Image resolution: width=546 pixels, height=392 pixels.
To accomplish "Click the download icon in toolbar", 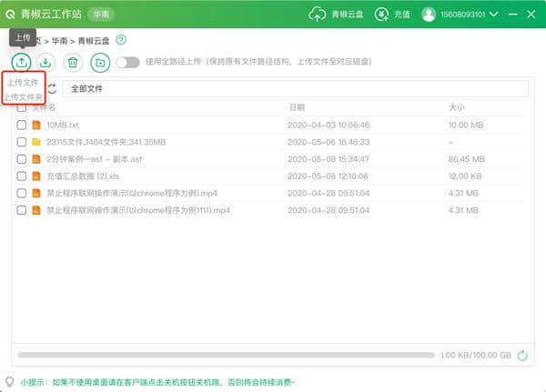I will [45, 62].
